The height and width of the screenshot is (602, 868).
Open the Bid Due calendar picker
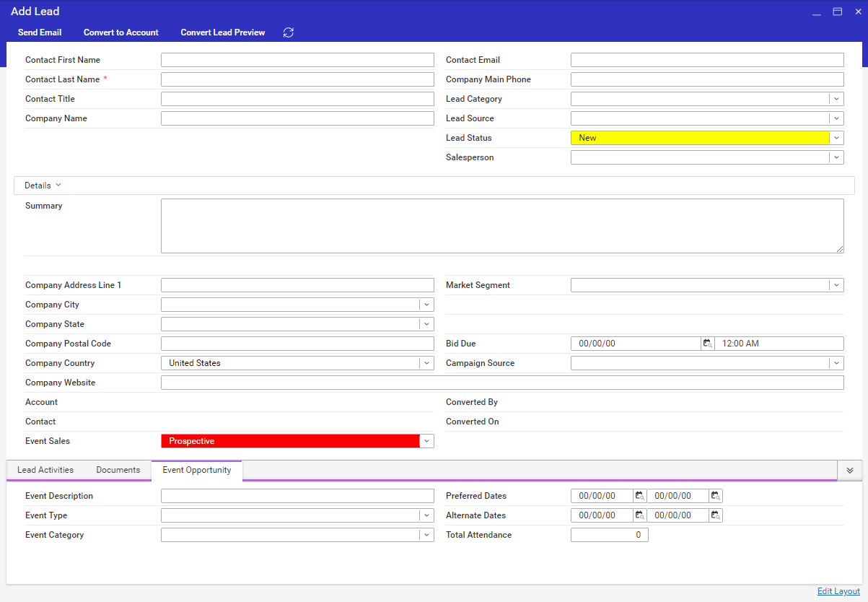[708, 344]
